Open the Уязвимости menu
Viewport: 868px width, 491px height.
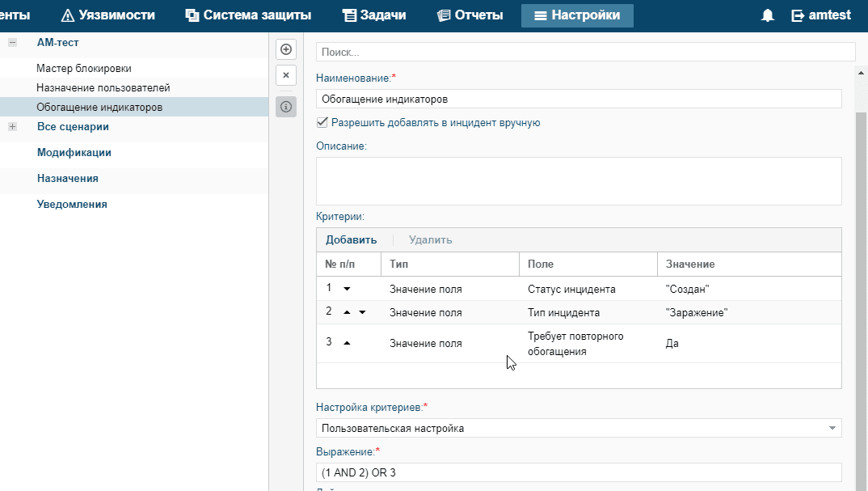[108, 15]
